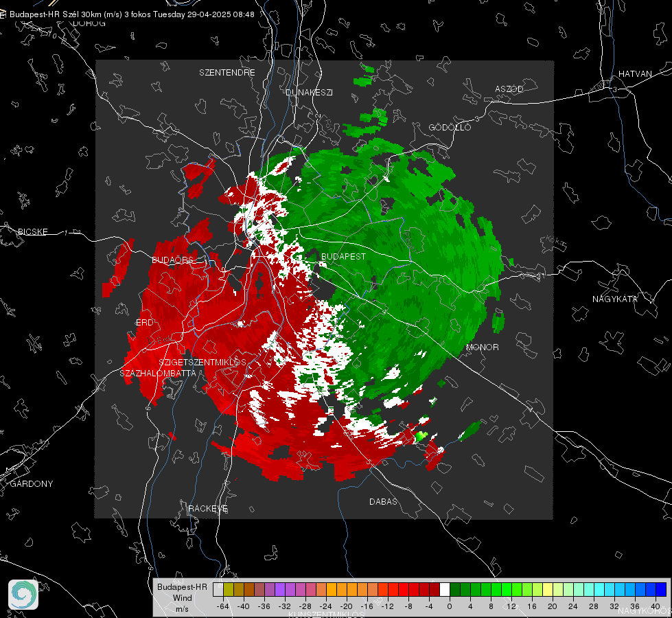Click the ASZÓD label

[x=509, y=89]
